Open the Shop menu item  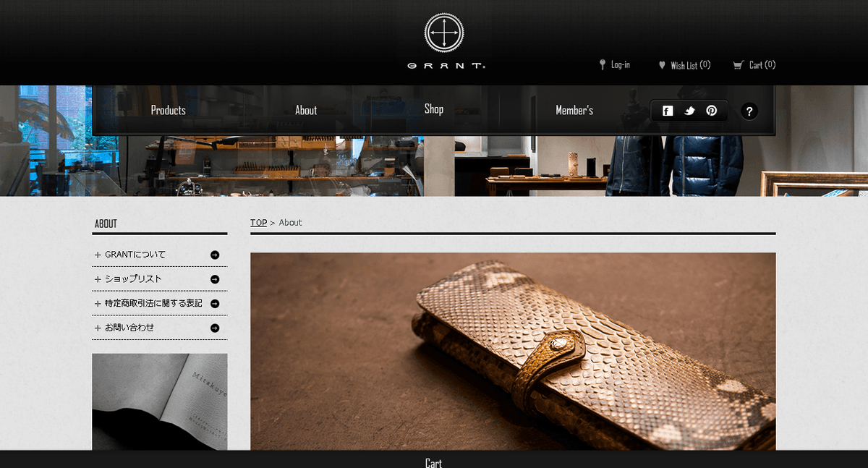coord(434,109)
